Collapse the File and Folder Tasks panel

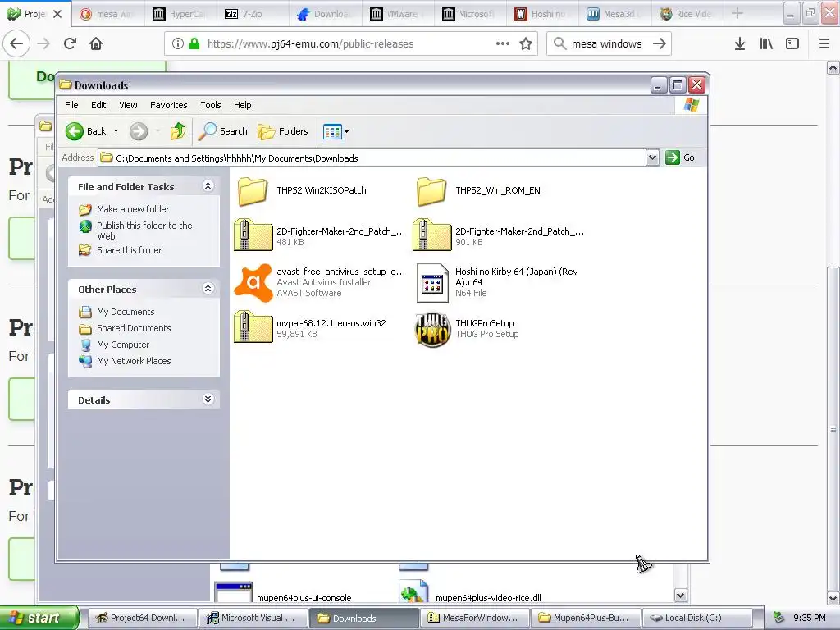[208, 186]
